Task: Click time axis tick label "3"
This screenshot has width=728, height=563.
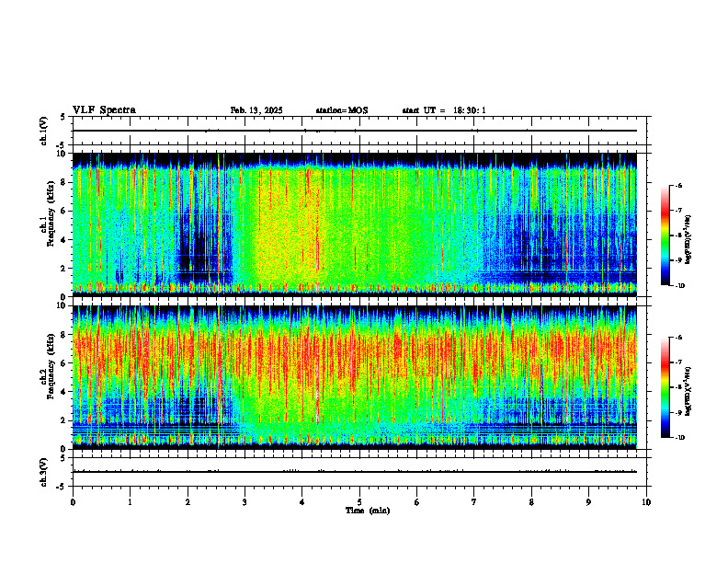Action: point(245,502)
